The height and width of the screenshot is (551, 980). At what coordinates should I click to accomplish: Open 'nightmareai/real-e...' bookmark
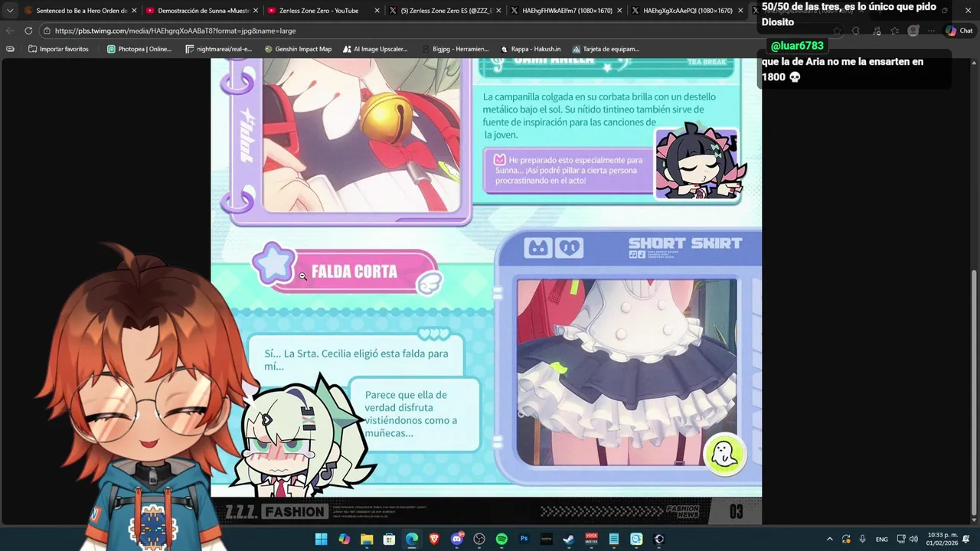tap(219, 49)
